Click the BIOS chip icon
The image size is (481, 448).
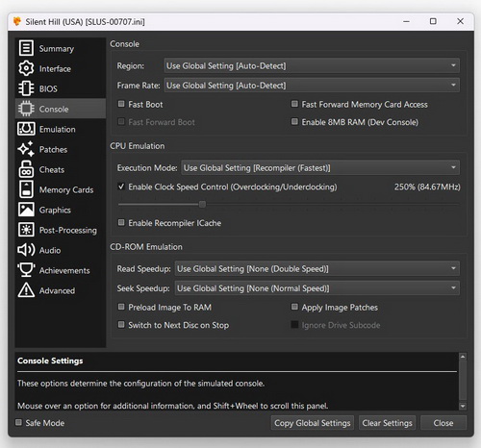point(26,88)
